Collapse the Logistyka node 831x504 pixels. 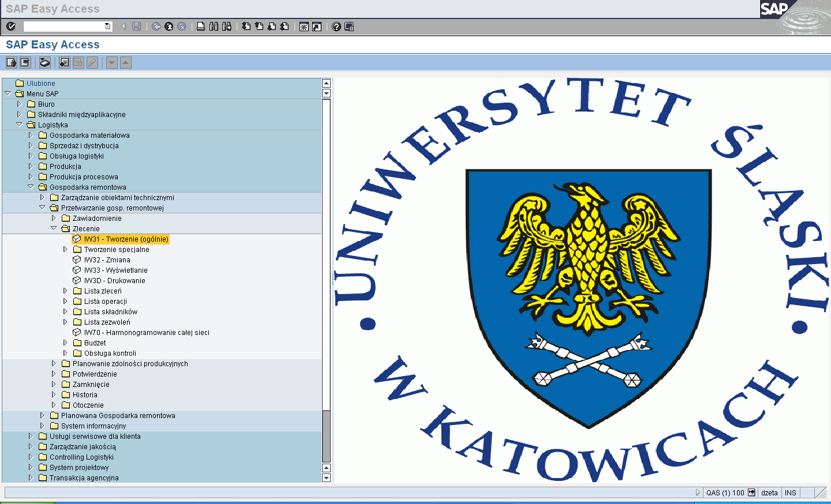pos(19,125)
